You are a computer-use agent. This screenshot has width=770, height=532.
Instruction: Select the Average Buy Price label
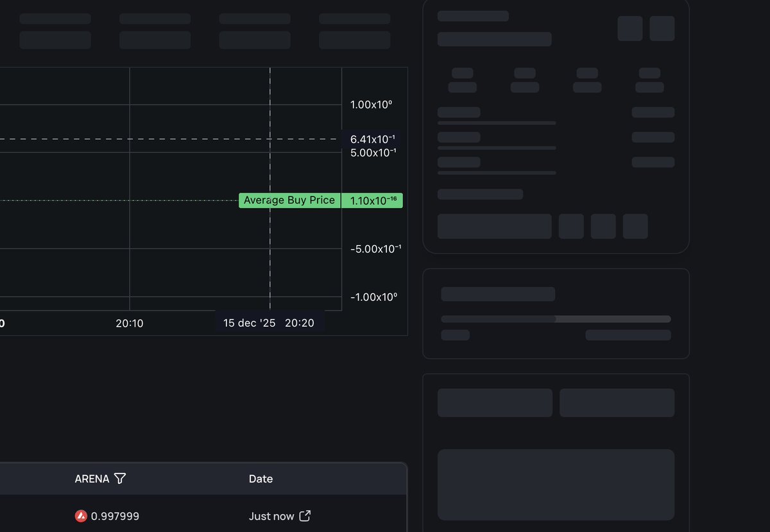[289, 200]
